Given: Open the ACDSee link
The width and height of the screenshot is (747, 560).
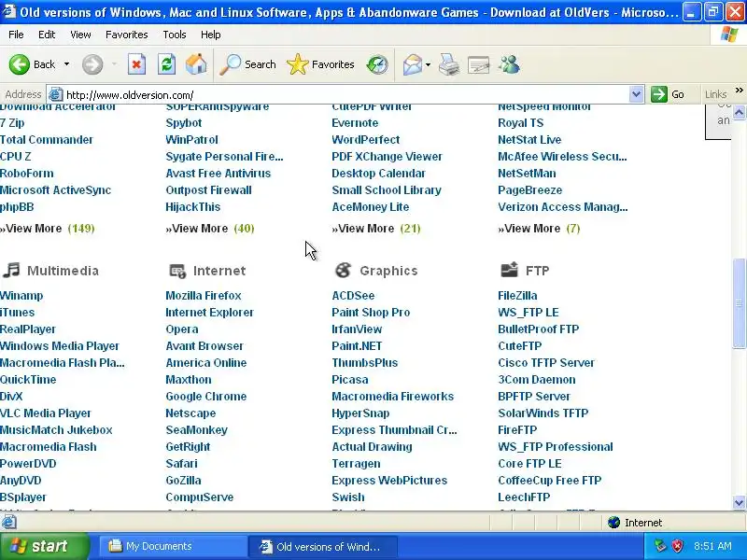Looking at the screenshot, I should (x=353, y=295).
